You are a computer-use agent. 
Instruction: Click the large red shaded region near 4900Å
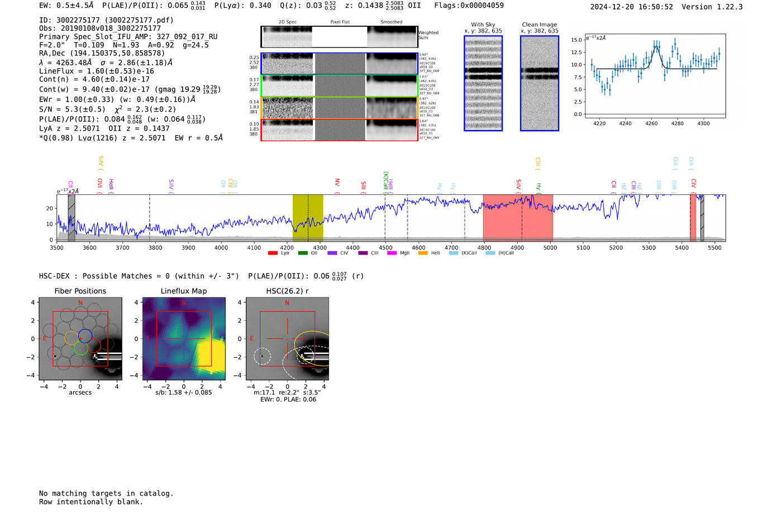(518, 218)
